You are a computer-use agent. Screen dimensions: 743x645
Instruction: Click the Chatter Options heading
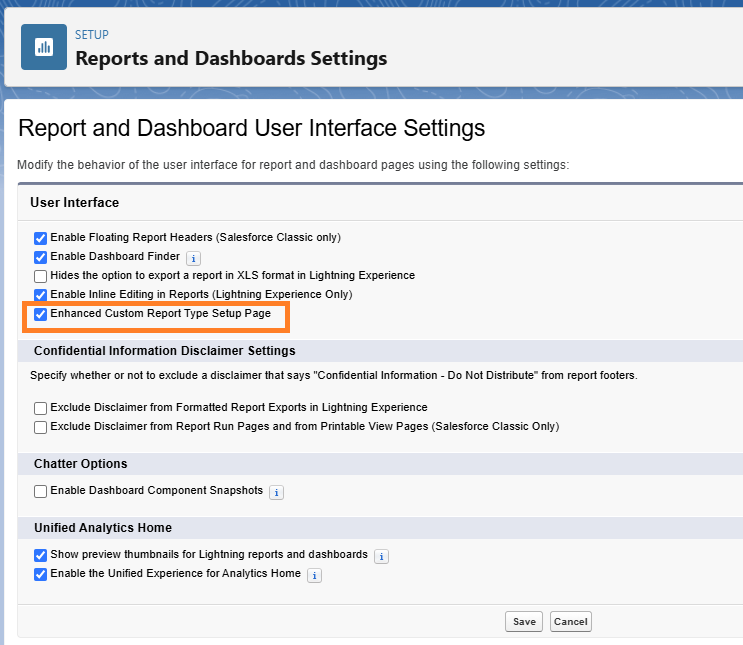coord(81,463)
